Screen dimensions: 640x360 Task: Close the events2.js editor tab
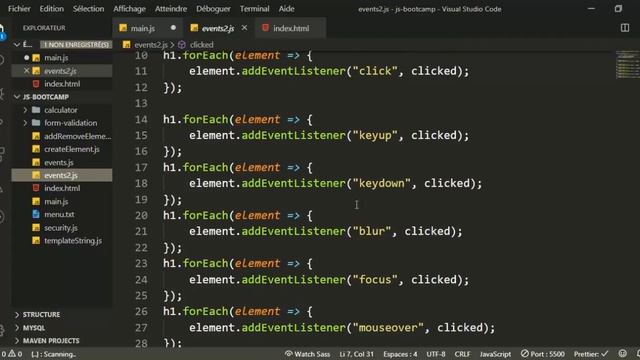pos(244,28)
